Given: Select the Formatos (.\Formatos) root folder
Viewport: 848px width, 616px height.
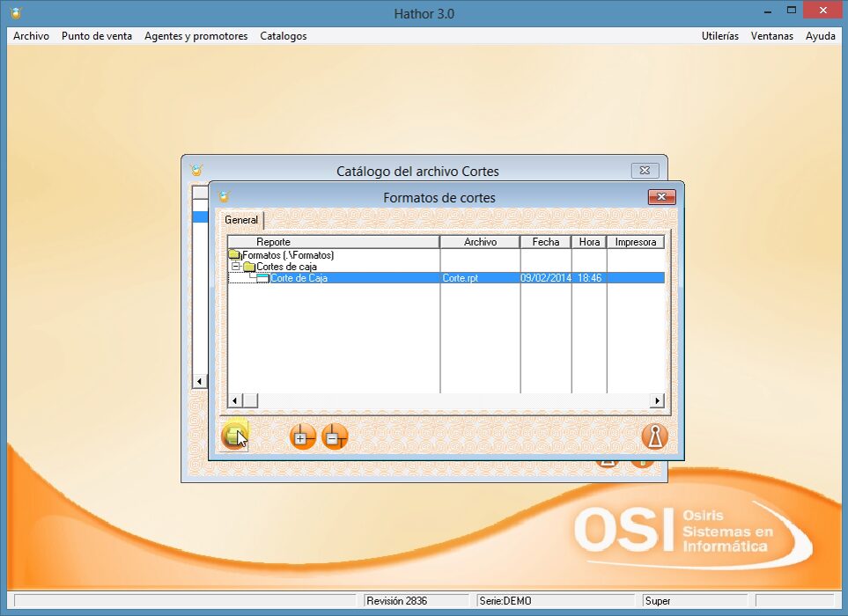Looking at the screenshot, I should tap(288, 255).
